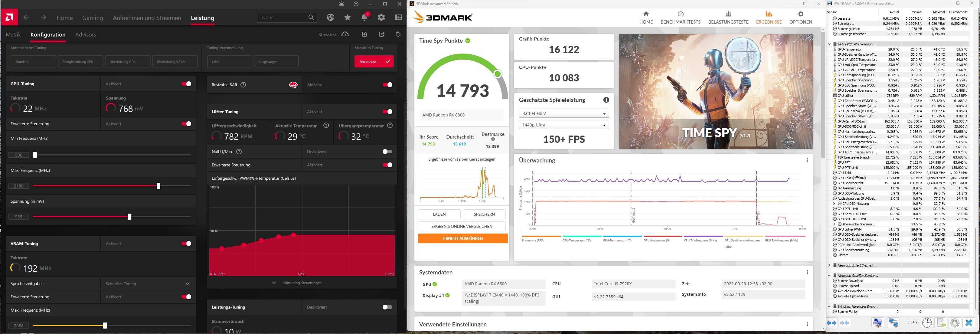The image size is (980, 334).
Task: Open AMD notifications bell icon
Action: (x=364, y=18)
